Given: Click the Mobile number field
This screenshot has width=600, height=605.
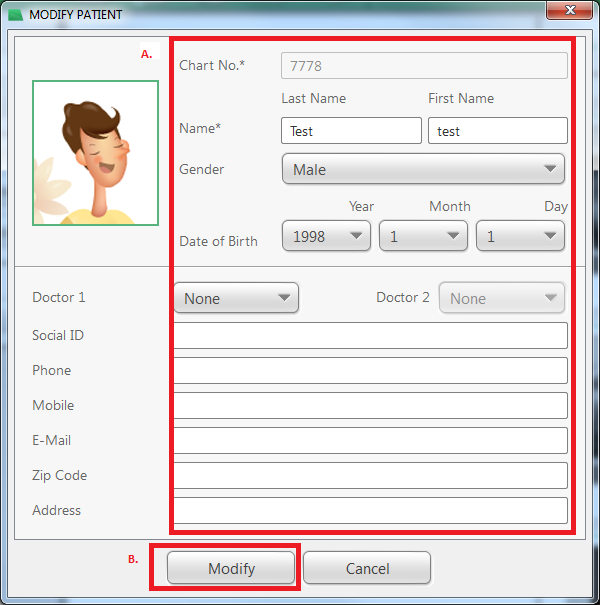Looking at the screenshot, I should pos(370,406).
